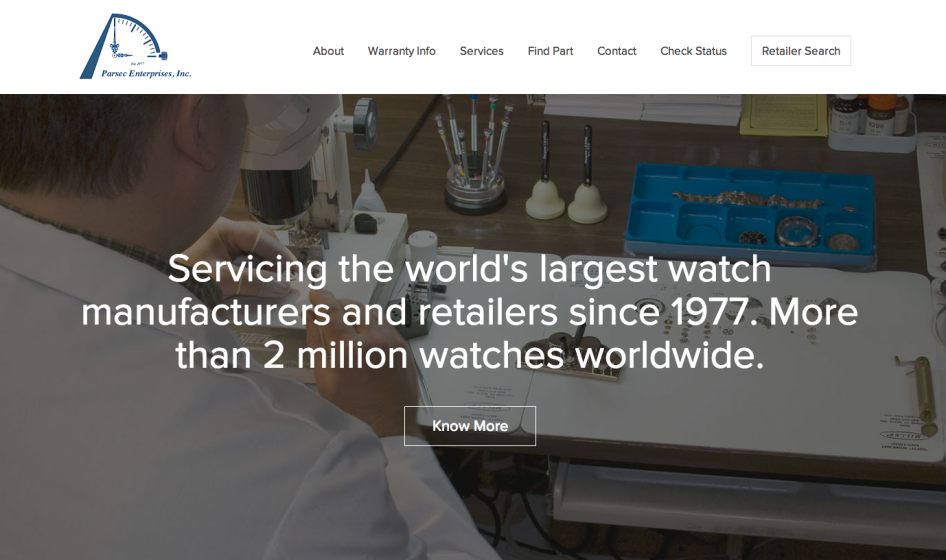The height and width of the screenshot is (560, 946).
Task: Go to Warranty Info
Action: click(402, 51)
